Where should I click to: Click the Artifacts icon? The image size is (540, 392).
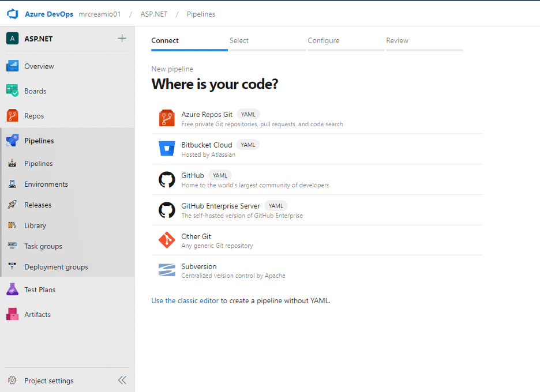tap(12, 314)
